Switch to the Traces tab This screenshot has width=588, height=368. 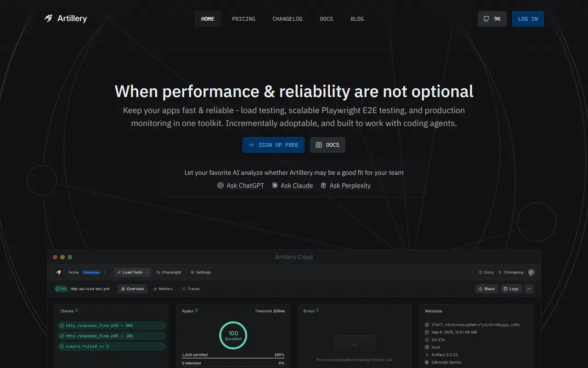point(191,289)
